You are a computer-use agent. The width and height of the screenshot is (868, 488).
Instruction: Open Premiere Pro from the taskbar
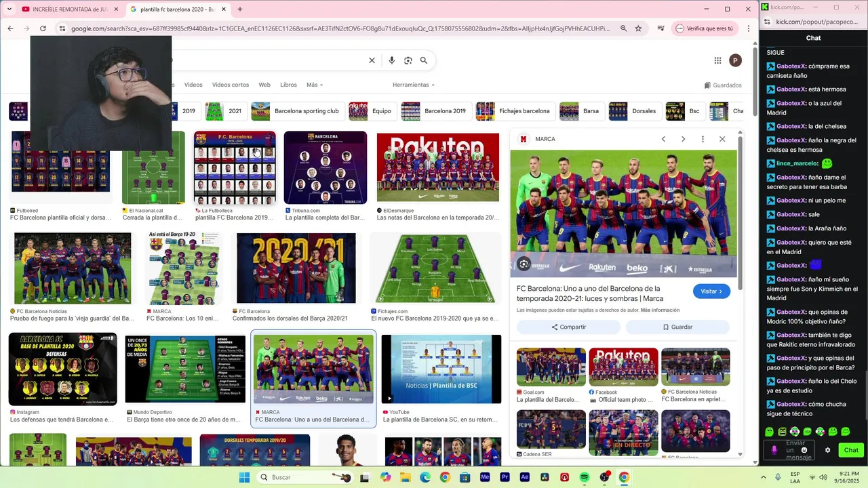click(x=505, y=477)
